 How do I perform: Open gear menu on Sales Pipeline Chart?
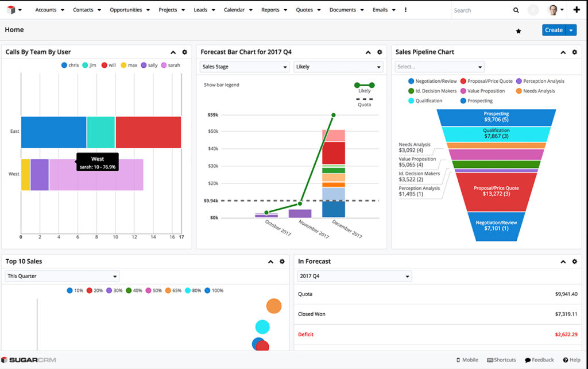coord(574,52)
